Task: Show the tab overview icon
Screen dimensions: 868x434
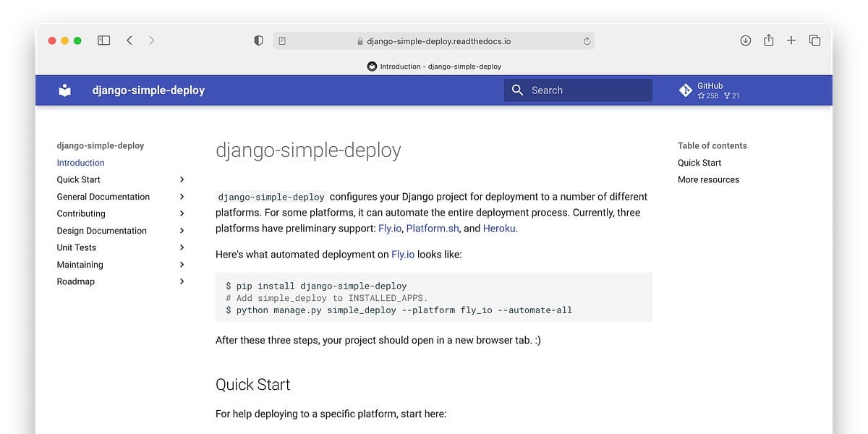Action: click(x=814, y=41)
